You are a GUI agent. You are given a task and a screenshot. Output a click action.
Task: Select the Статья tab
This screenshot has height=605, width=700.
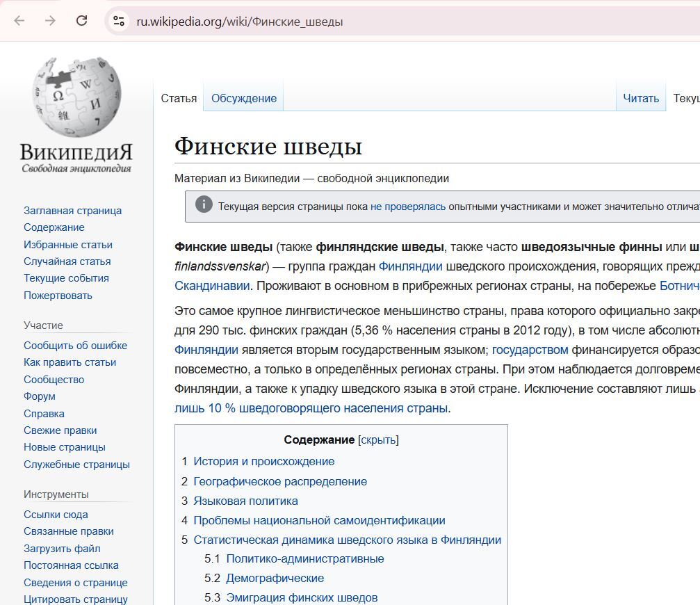click(x=179, y=98)
